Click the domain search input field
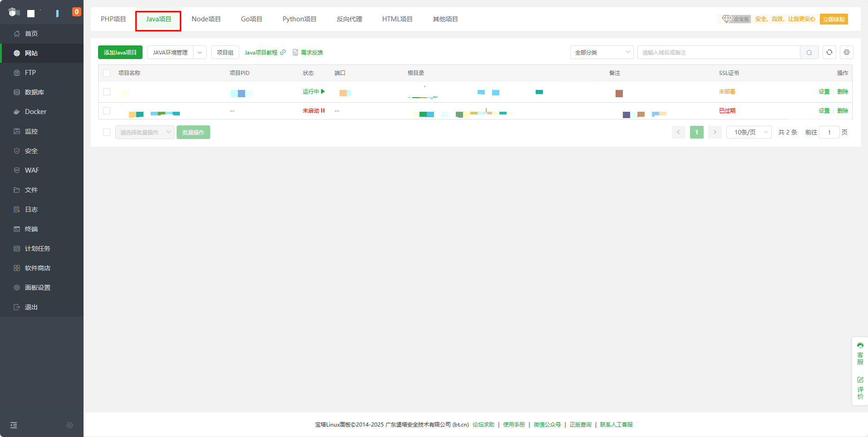 (718, 52)
